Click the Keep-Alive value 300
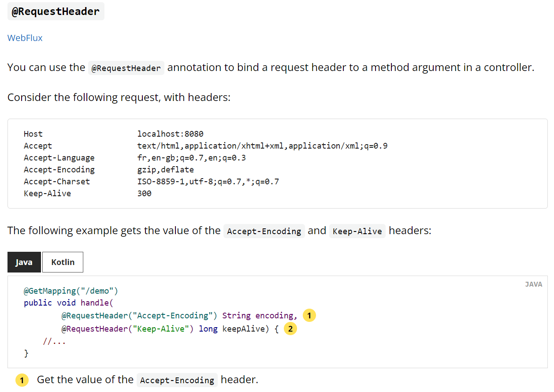 144,194
